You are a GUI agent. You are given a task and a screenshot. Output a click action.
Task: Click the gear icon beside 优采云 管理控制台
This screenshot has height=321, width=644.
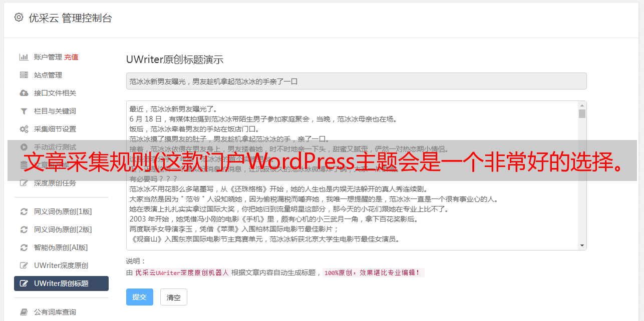pyautogui.click(x=19, y=17)
